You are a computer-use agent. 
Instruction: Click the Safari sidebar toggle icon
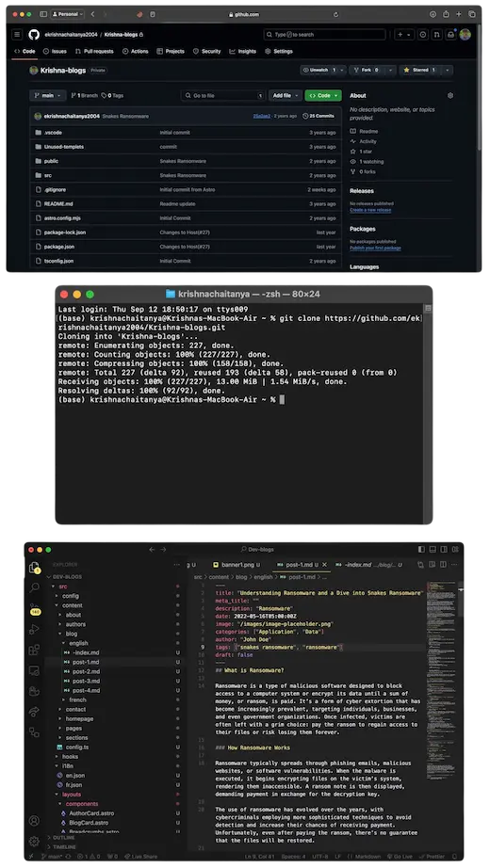pyautogui.click(x=43, y=14)
